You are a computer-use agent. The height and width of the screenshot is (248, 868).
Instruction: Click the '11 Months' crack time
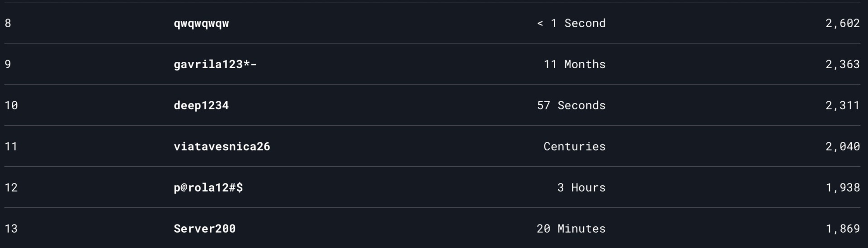click(575, 64)
